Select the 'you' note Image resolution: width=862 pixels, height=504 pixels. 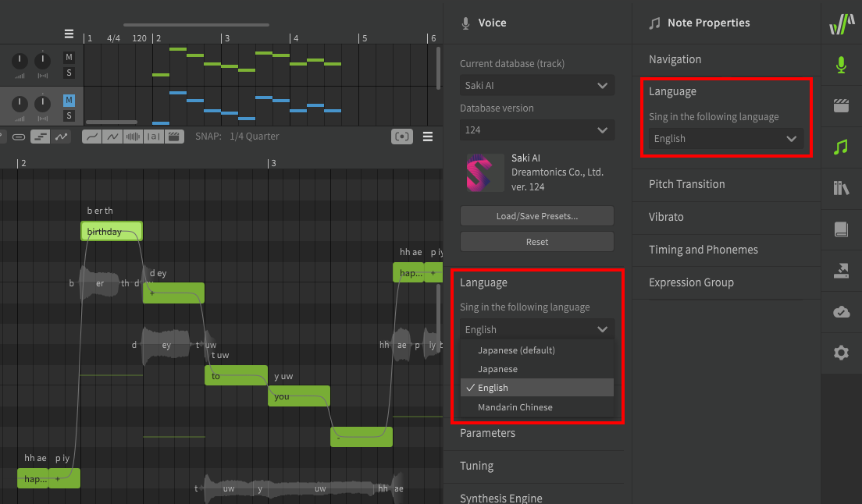click(x=298, y=396)
